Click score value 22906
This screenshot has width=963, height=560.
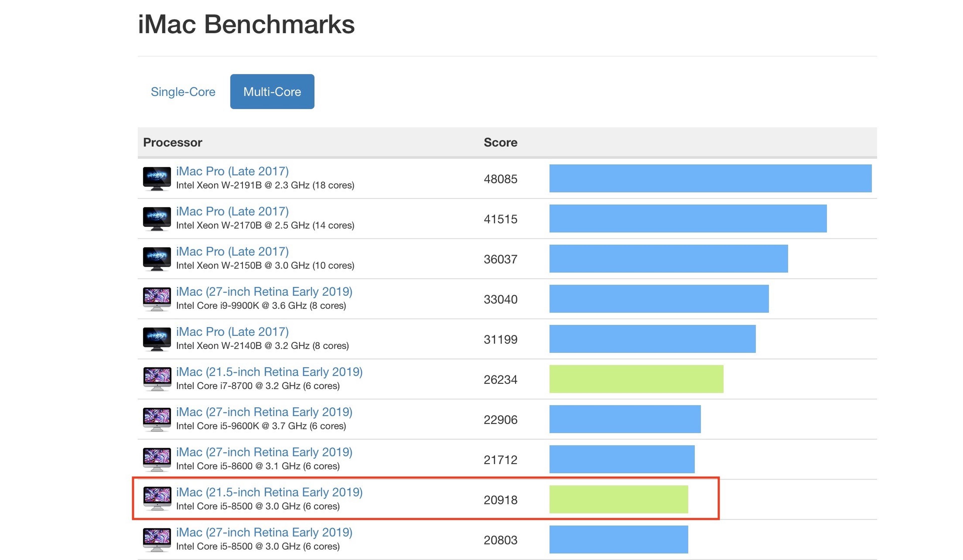click(x=501, y=420)
